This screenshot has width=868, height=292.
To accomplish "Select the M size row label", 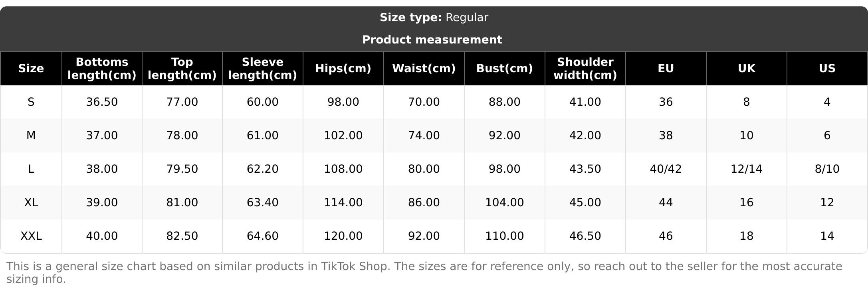I will coord(31,136).
